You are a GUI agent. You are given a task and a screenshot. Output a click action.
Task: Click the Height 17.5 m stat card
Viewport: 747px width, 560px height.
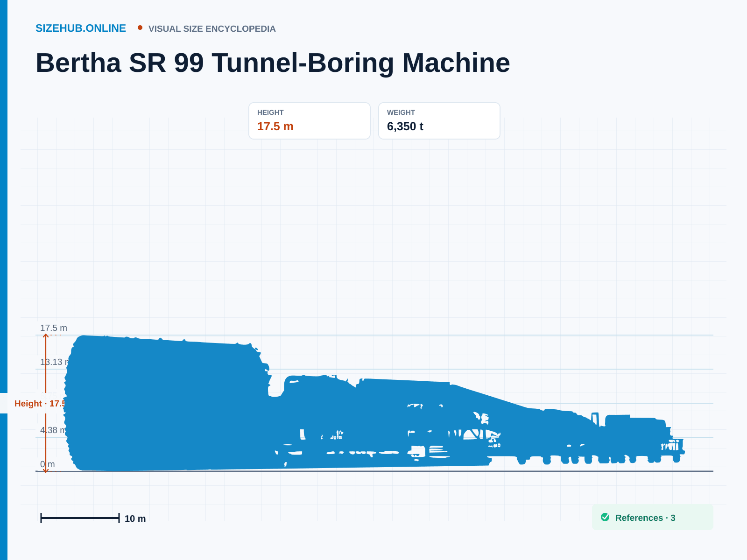pyautogui.click(x=310, y=121)
